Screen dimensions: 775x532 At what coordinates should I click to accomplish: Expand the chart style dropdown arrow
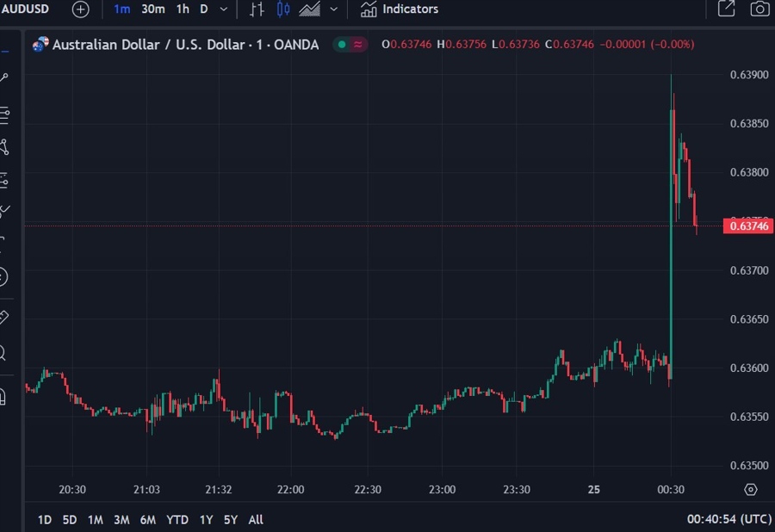click(333, 9)
